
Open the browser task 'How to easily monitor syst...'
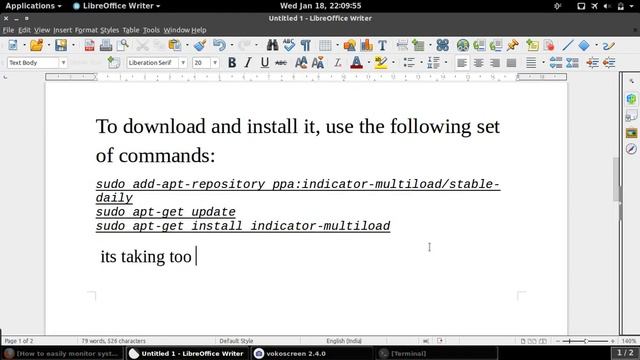tap(62, 353)
